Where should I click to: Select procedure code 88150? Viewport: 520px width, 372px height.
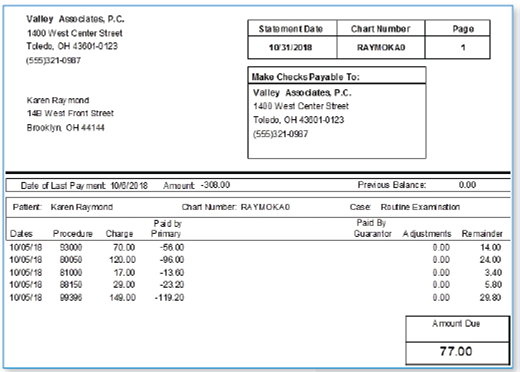click(x=71, y=285)
